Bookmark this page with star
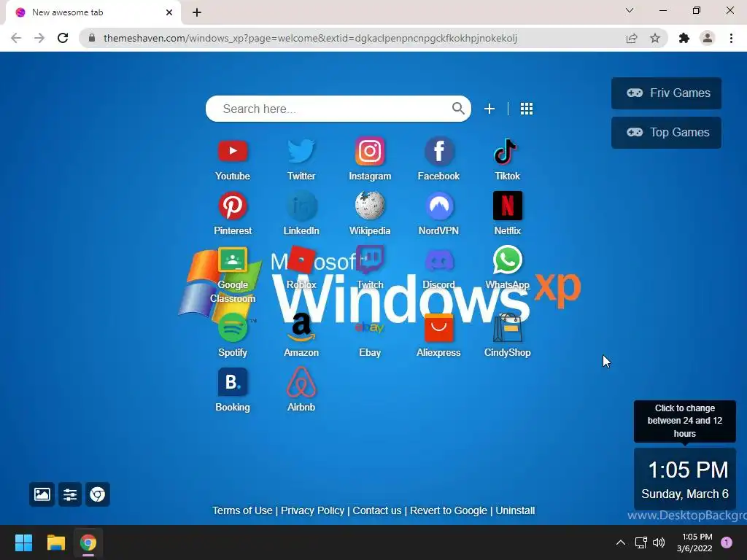This screenshot has width=747, height=560. (x=655, y=38)
